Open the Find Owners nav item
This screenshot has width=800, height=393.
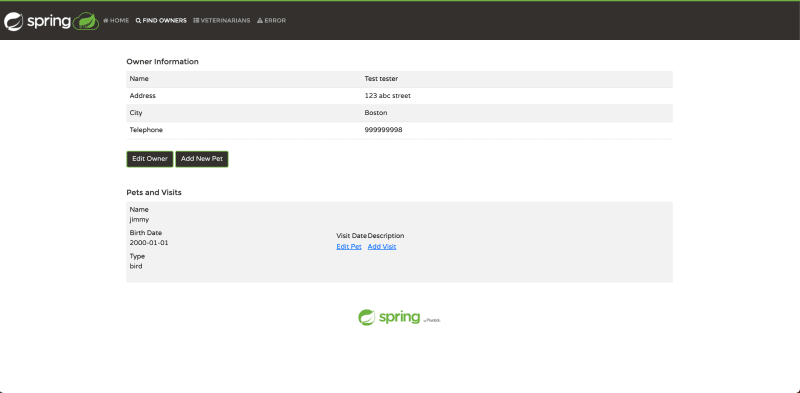pos(161,20)
